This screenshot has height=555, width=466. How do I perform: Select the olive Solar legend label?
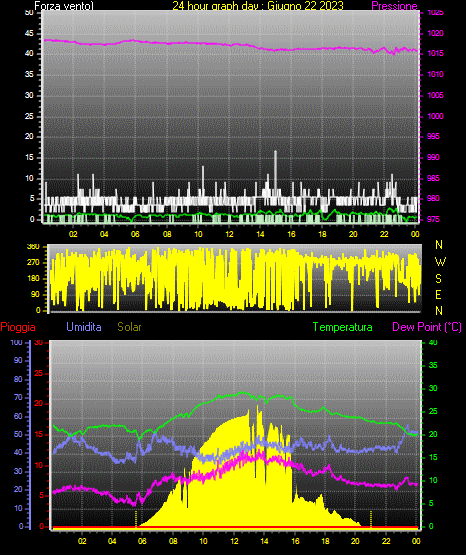130,327
